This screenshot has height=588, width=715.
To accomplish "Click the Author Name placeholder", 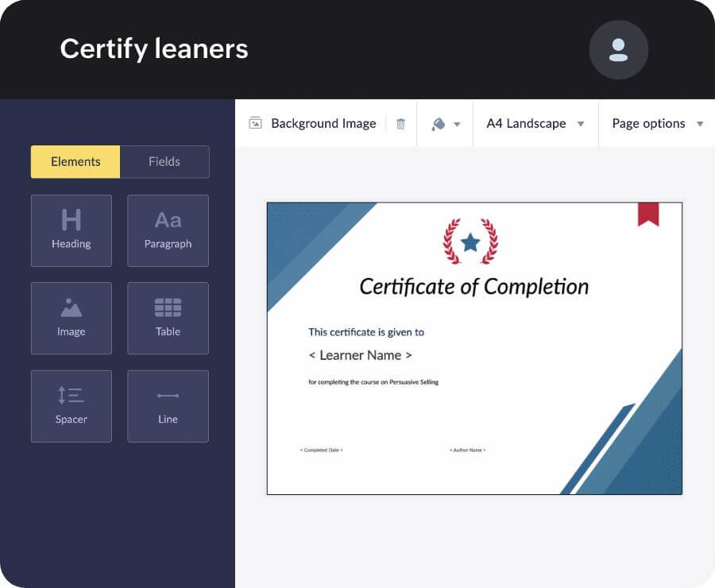I will coord(467,450).
